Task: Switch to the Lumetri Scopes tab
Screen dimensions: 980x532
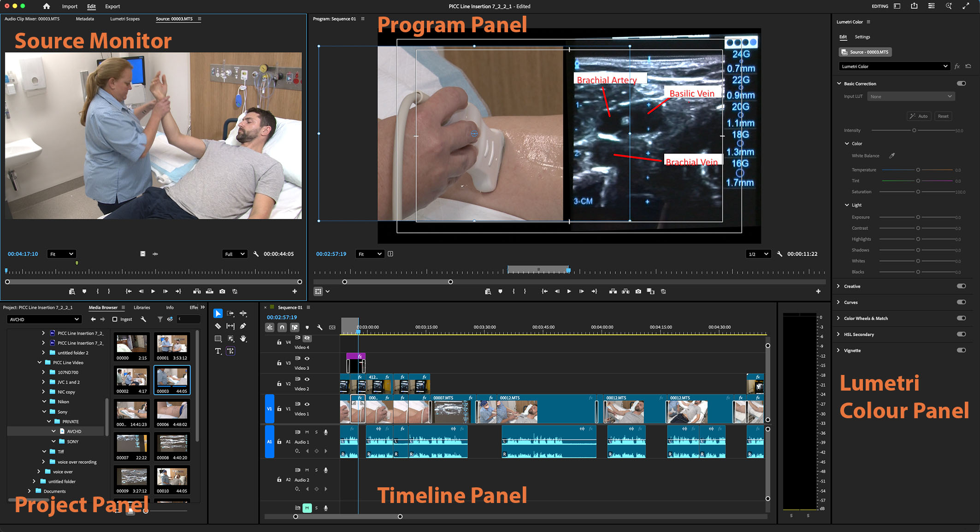Action: [125, 19]
